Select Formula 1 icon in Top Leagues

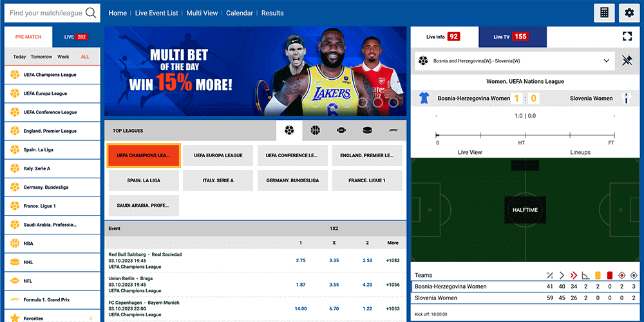point(393,130)
